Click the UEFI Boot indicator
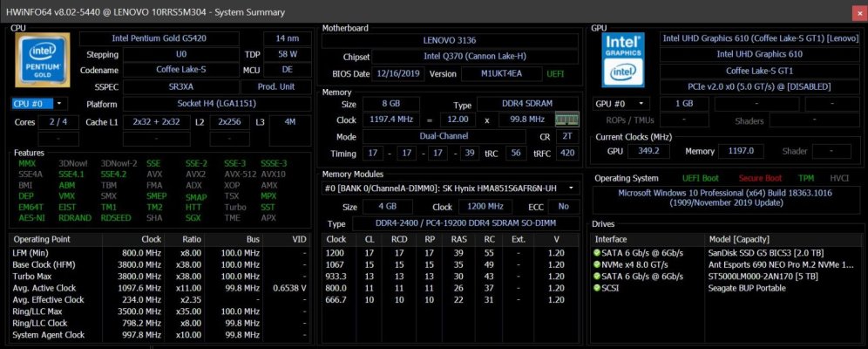Screen dimensions: 868x349 (701, 178)
